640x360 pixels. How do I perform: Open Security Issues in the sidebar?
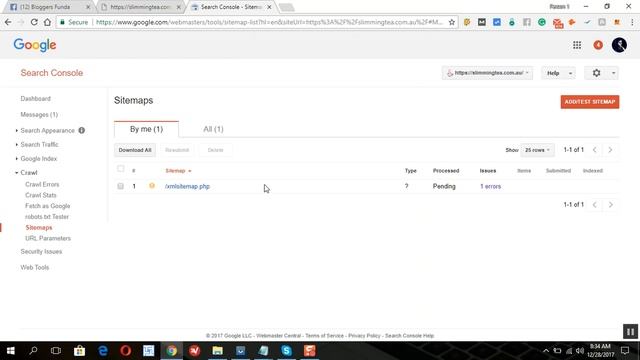coord(41,252)
